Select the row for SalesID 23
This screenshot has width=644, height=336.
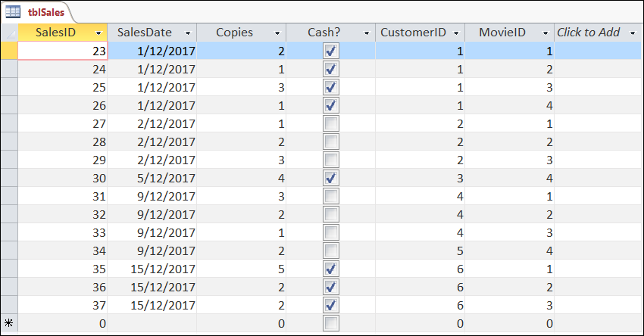8,51
